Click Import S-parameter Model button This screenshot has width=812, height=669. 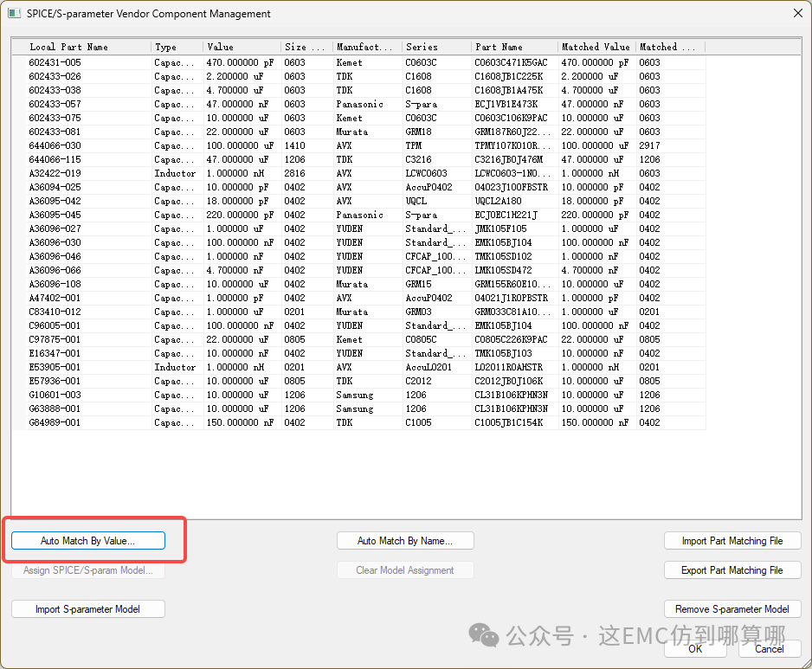point(88,609)
